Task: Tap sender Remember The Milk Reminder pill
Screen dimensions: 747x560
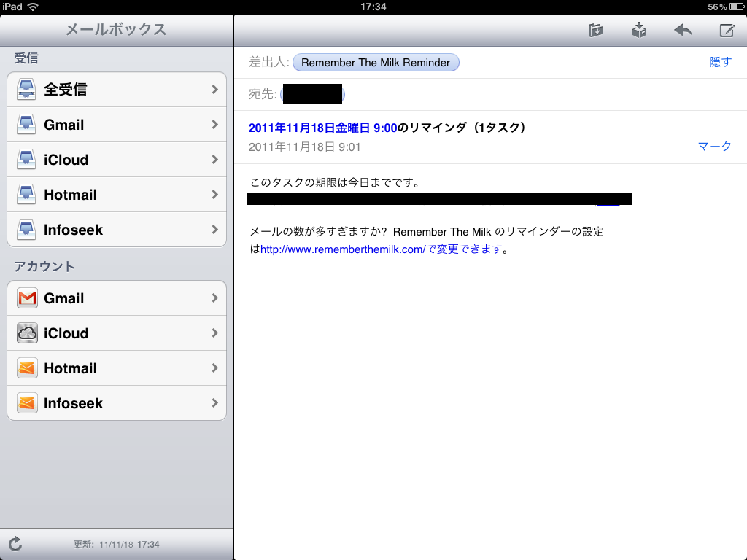Action: 376,63
